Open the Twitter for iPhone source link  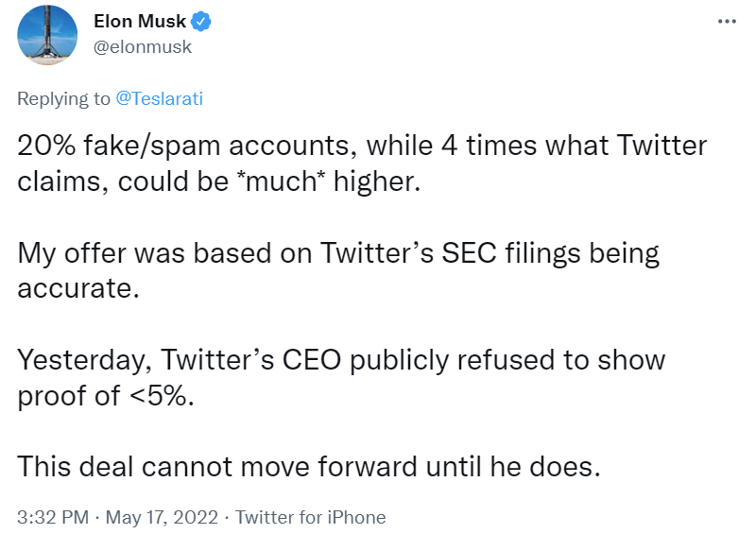[x=311, y=517]
